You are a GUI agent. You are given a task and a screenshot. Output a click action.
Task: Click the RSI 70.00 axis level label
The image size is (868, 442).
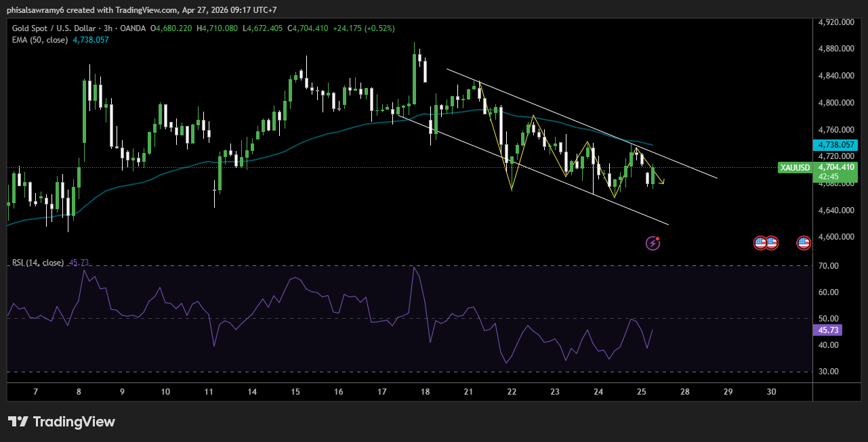click(828, 266)
